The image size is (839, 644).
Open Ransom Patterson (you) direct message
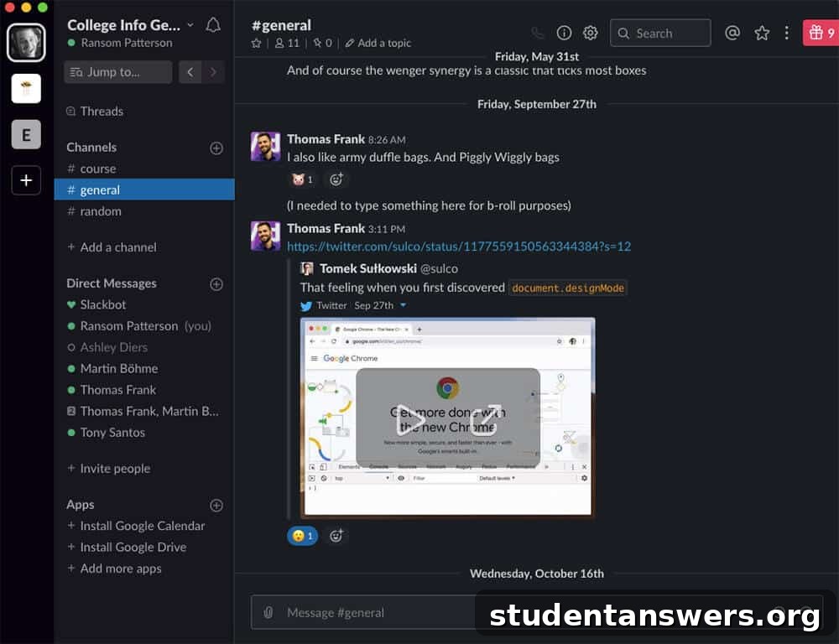(144, 325)
